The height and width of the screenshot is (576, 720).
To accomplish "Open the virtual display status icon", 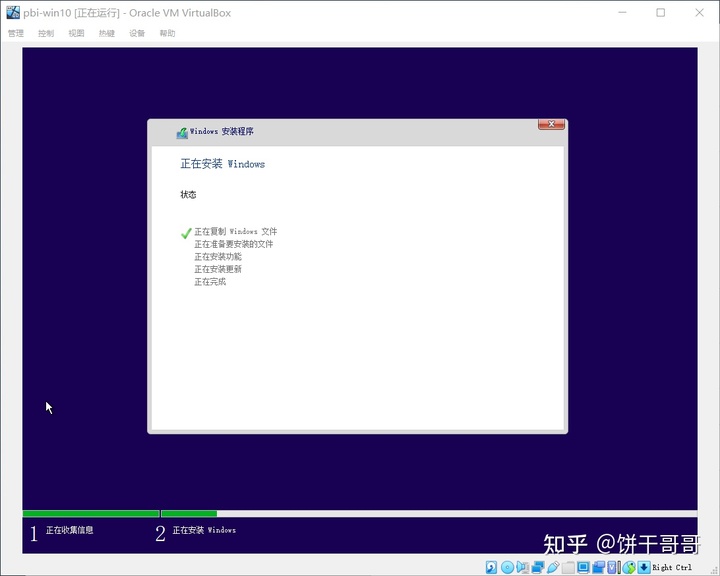I will point(583,567).
